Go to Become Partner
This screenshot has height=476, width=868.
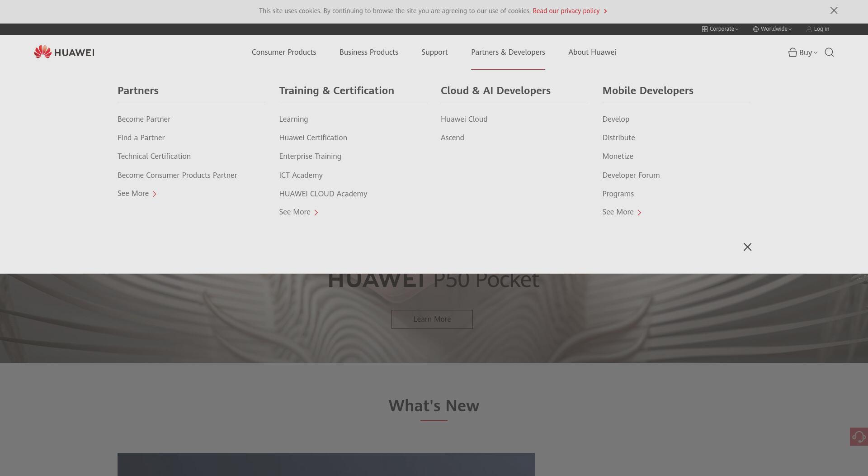point(144,119)
